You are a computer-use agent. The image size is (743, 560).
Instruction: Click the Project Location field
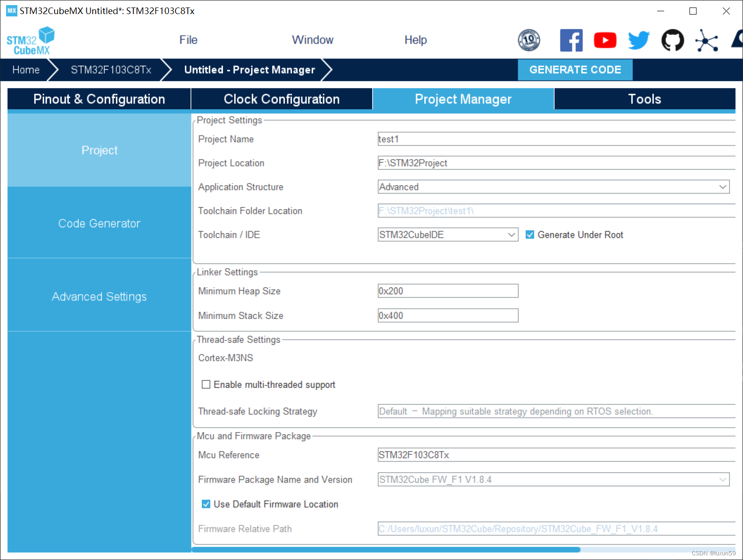[557, 163]
